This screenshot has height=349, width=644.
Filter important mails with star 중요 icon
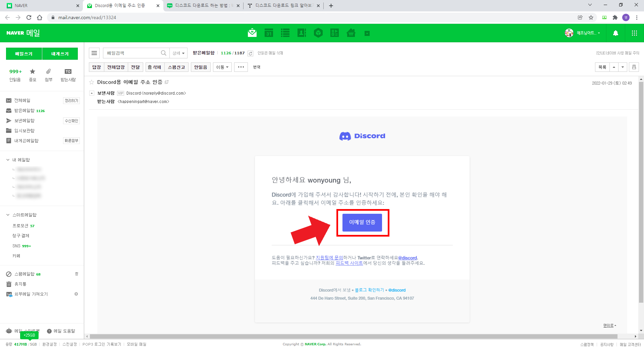[x=33, y=75]
